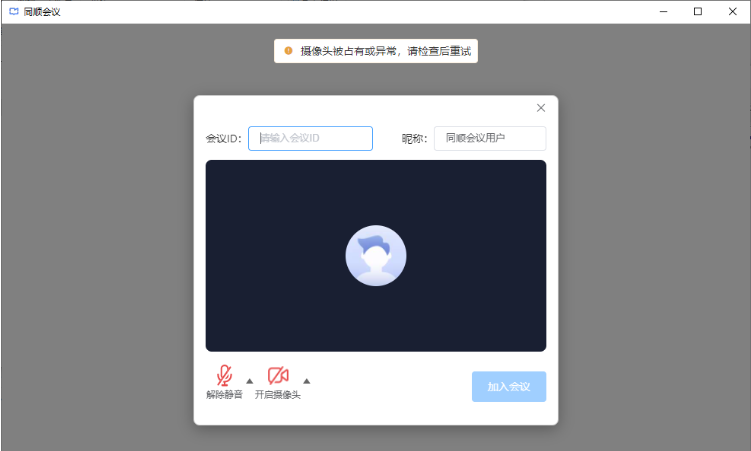This screenshot has width=751, height=451.
Task: Click the 会议ID: label text
Action: [223, 138]
